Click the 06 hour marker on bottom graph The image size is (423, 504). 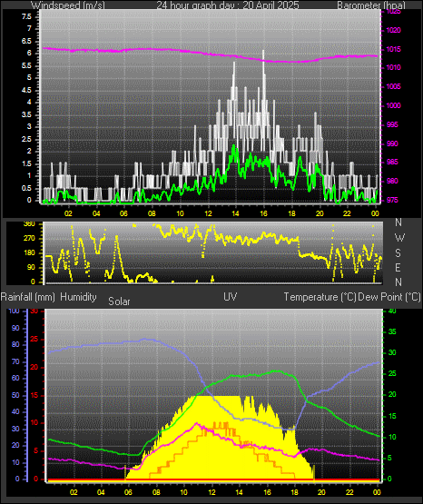(x=128, y=492)
